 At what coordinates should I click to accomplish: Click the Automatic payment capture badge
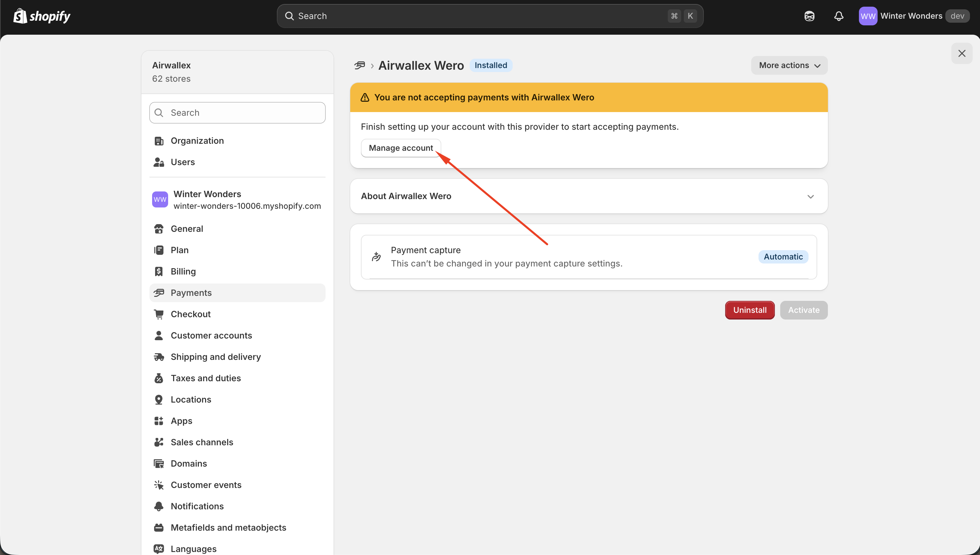[783, 257]
